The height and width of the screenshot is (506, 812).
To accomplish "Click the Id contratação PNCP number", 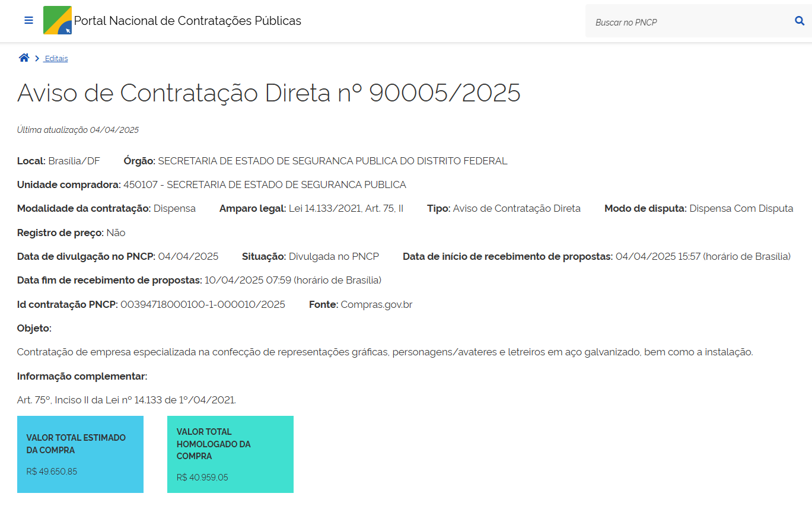I will point(202,304).
